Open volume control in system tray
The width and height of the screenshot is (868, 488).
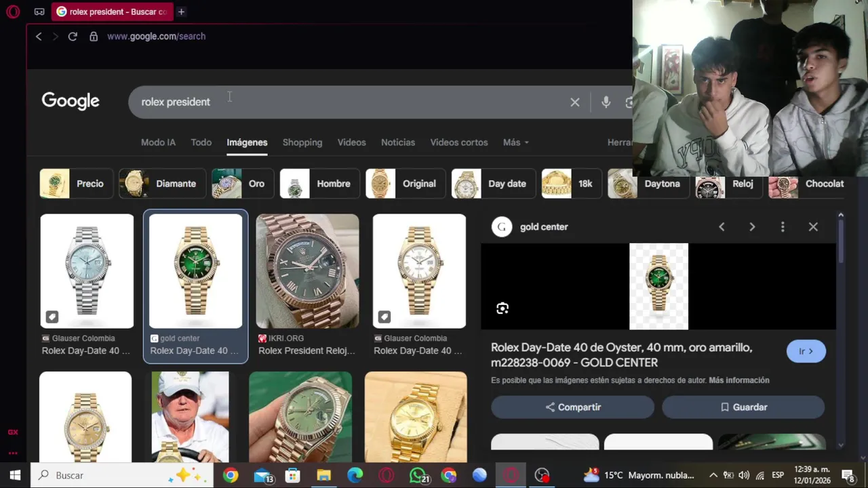click(x=744, y=475)
